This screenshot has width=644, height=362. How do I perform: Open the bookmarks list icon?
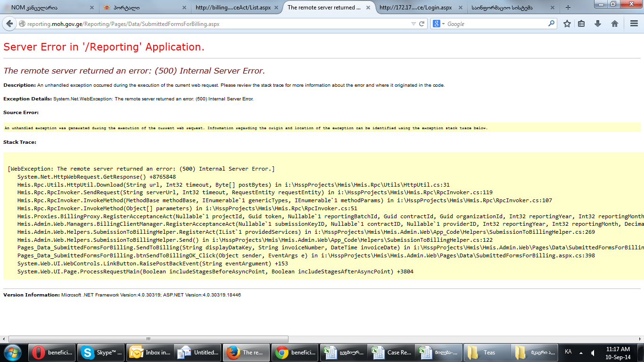coord(581,24)
